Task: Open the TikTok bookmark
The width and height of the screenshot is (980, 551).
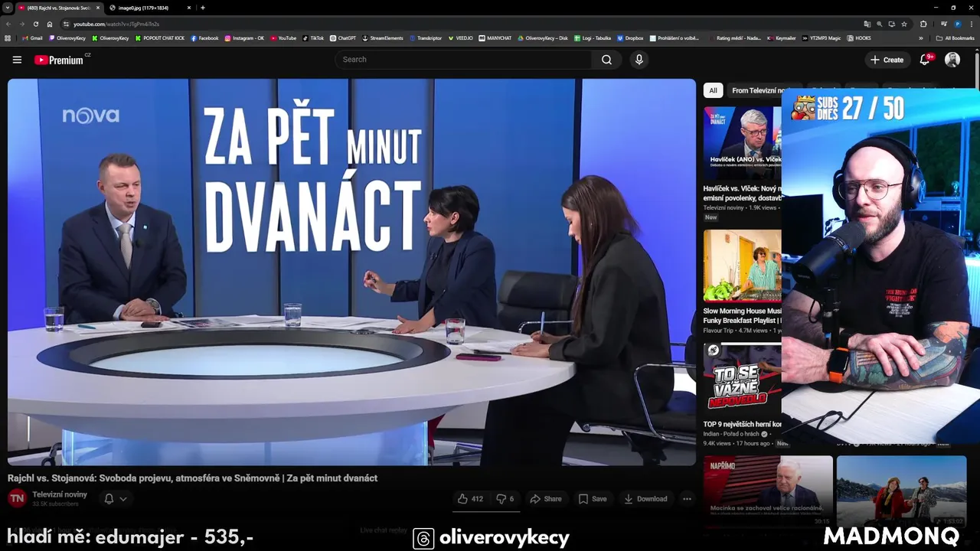Action: 313,37
